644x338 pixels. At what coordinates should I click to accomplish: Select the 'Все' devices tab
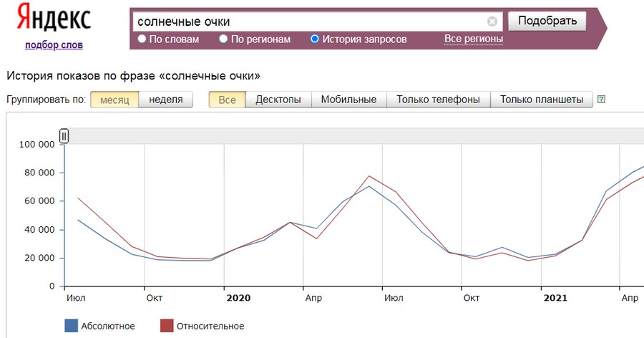[x=227, y=100]
